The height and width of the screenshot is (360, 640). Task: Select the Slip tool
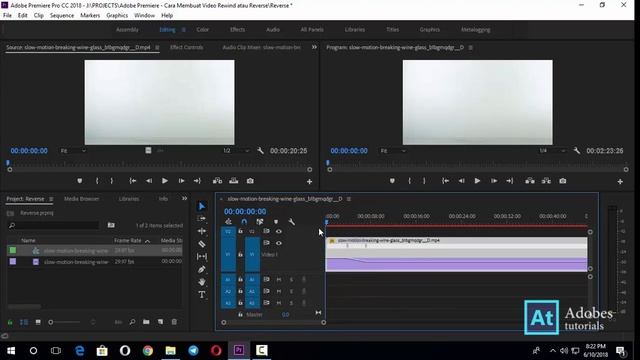click(202, 256)
